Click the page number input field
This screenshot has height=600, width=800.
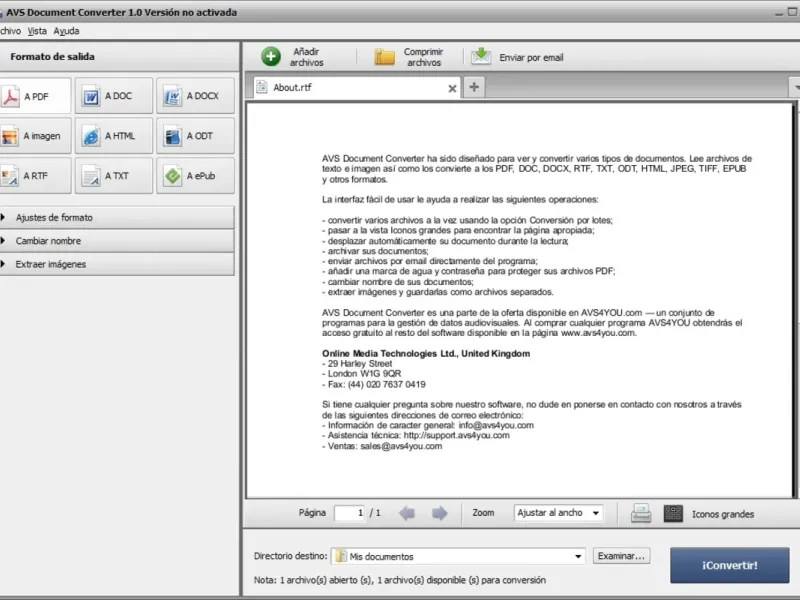(x=349, y=513)
